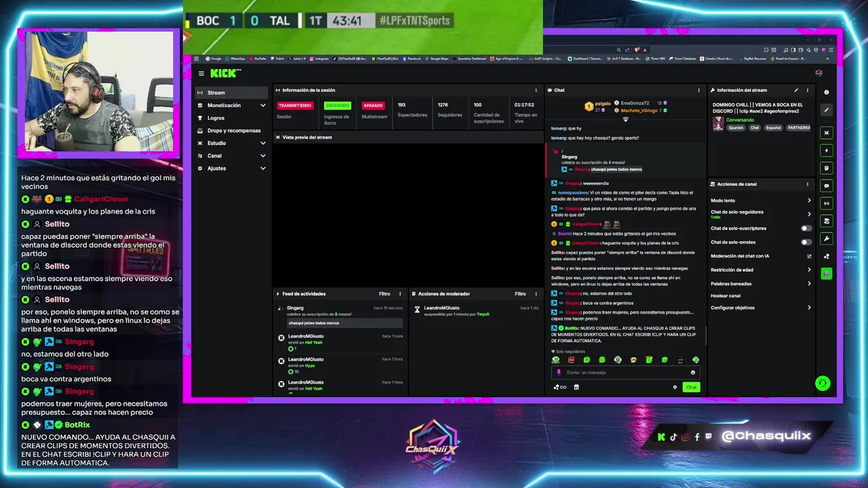This screenshot has width=868, height=488.
Task: Open the hamburger menu beside Kick logo
Action: (201, 73)
